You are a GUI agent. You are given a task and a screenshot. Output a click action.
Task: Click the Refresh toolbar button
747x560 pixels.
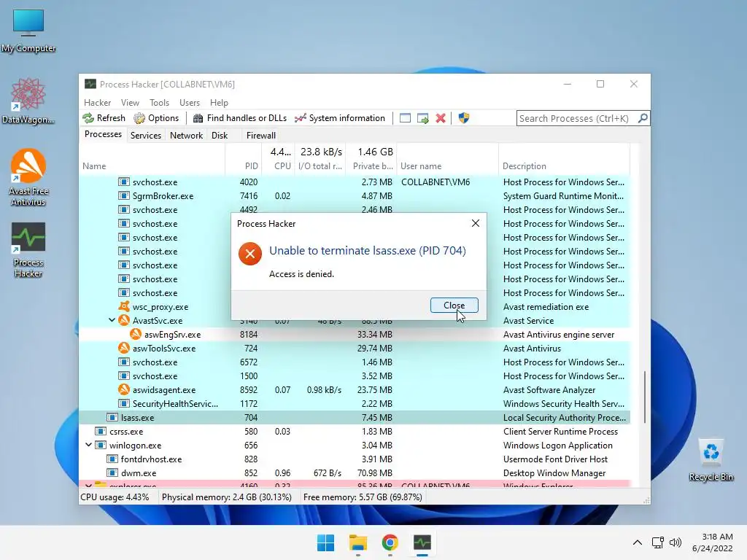pyautogui.click(x=104, y=118)
